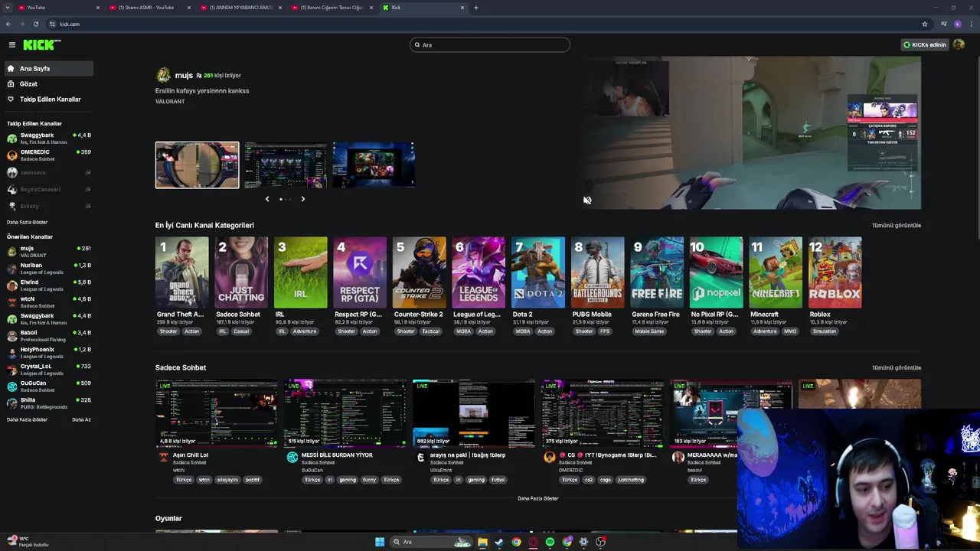Open Spotify from the taskbar
Viewport: 980px width, 551px height.
pos(550,542)
